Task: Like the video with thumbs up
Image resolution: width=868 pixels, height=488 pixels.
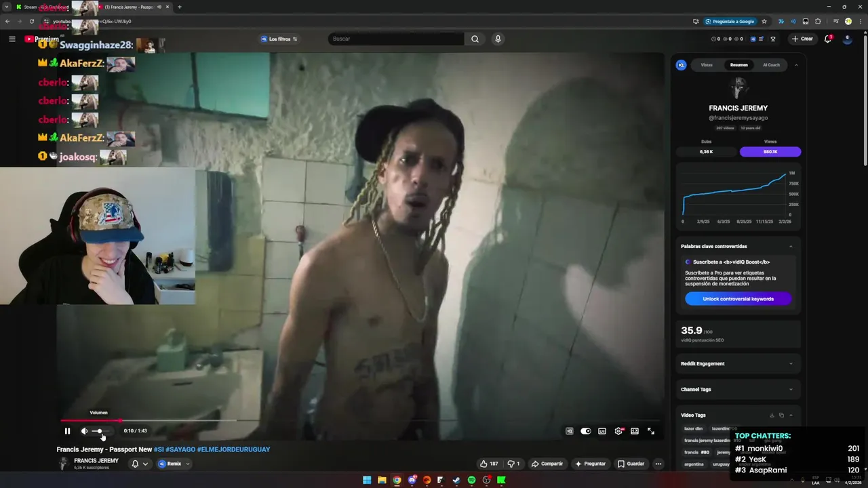Action: coord(489,464)
